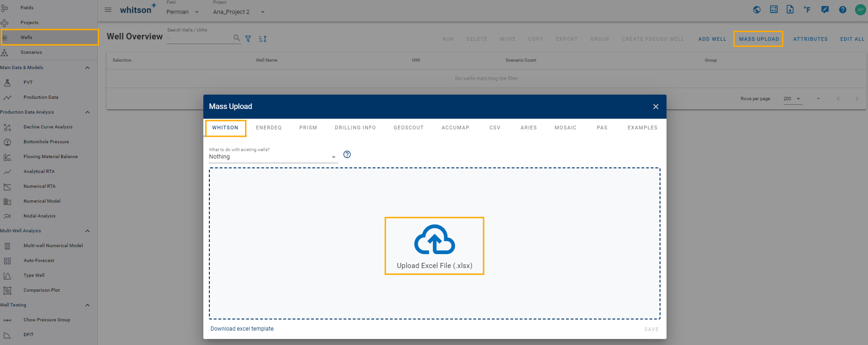Click the globe icon in top bar
This screenshot has width=868, height=345.
(x=757, y=9)
